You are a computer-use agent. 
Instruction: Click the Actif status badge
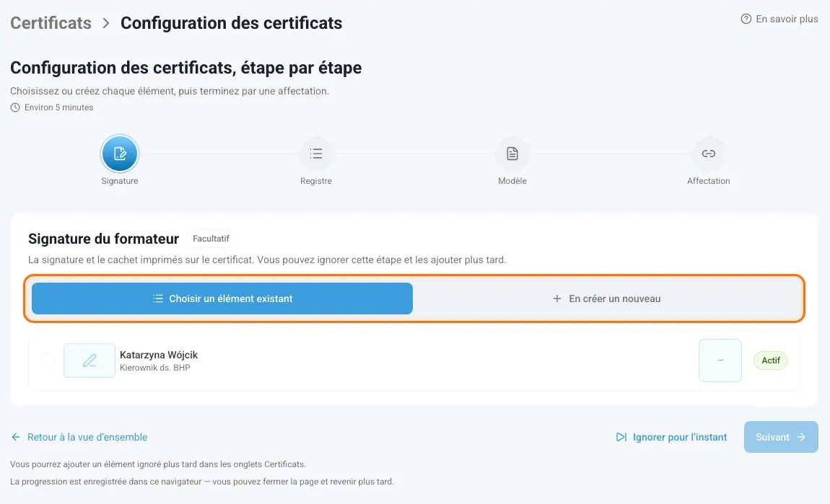[771, 361]
